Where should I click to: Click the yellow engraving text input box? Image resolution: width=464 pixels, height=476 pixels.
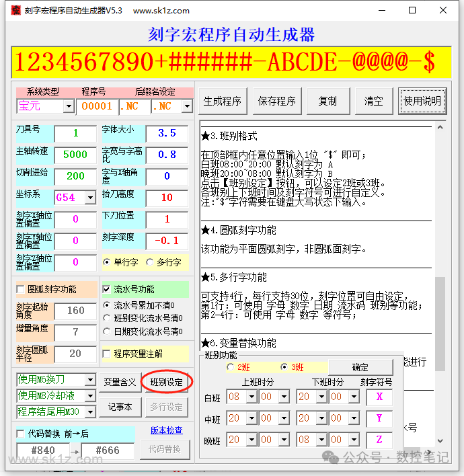coord(231,63)
